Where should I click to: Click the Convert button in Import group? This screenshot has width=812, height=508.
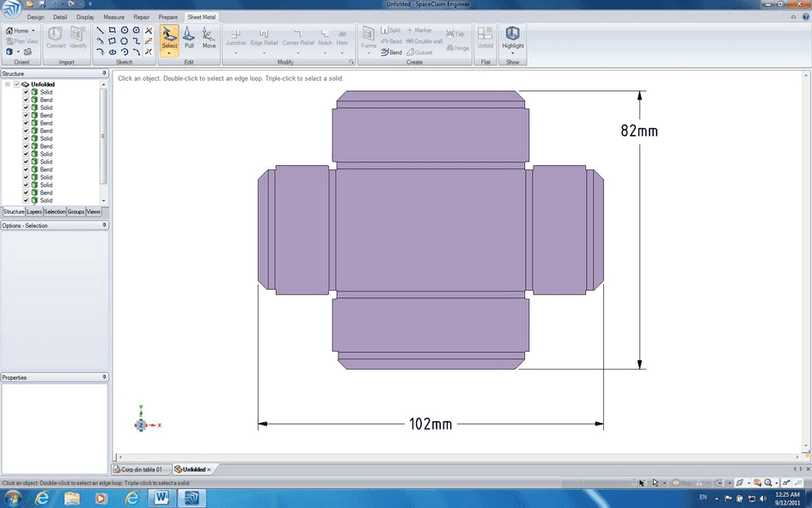56,37
